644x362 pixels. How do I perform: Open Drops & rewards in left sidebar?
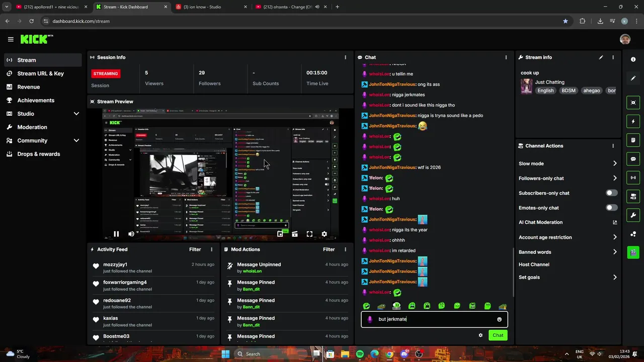(x=43, y=154)
